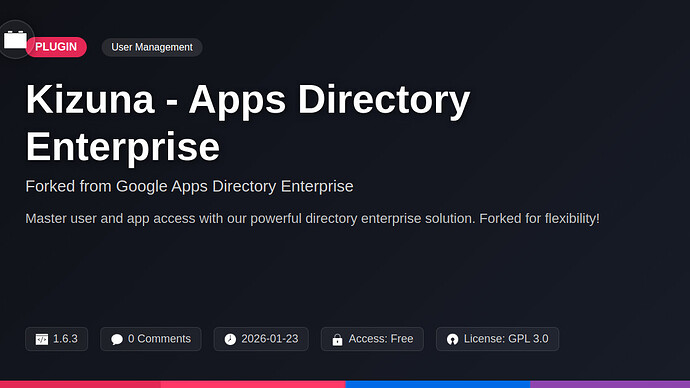Click the open source license icon
Screen dimensions: 690x388
tap(452, 339)
